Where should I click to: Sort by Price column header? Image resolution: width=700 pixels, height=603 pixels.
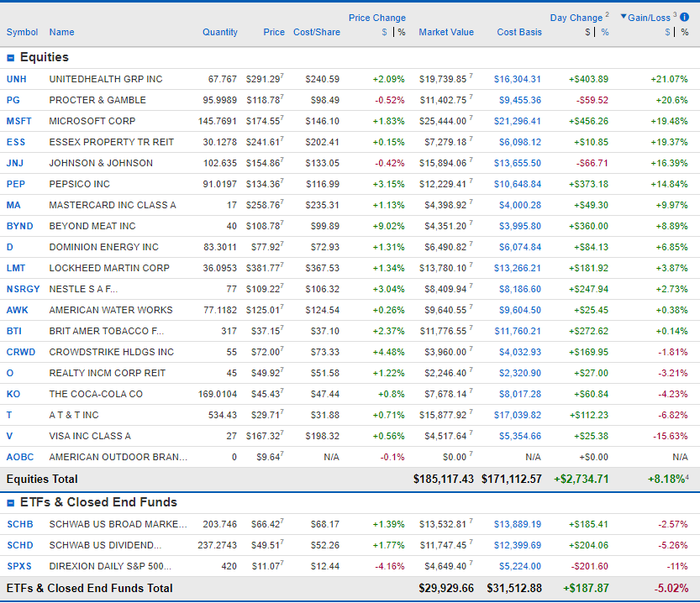[x=274, y=32]
